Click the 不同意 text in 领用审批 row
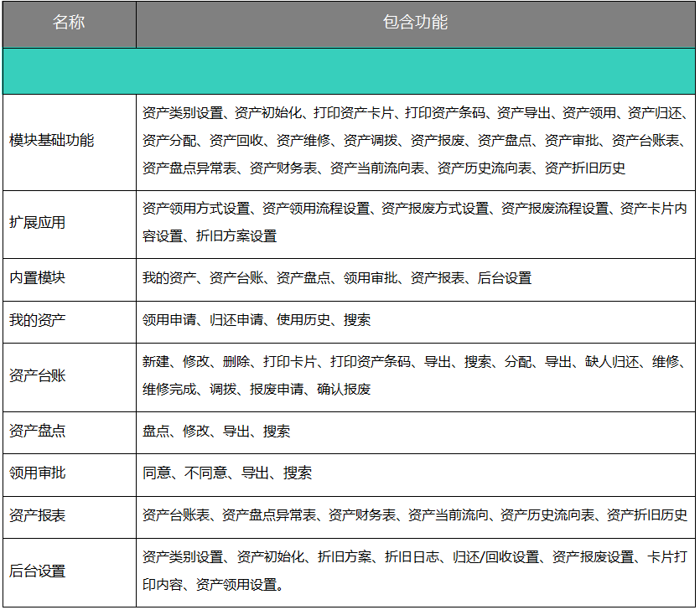The width and height of the screenshot is (700, 610). pos(205,473)
